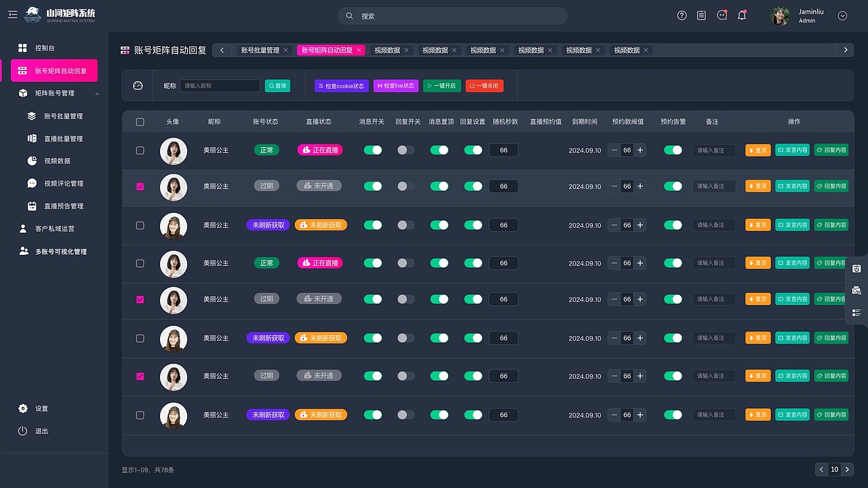Click the Jaminliu profile avatar

click(781, 16)
